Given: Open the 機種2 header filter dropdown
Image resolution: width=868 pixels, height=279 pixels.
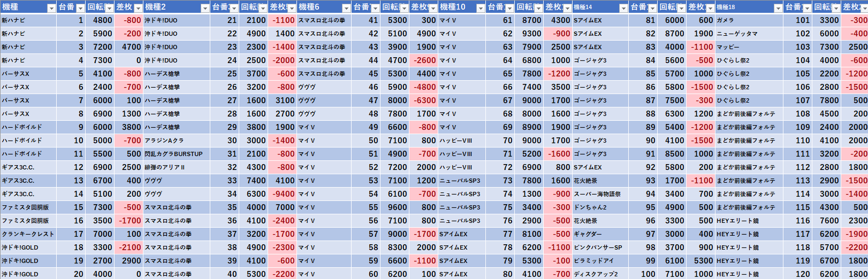Looking at the screenshot, I should (x=205, y=8).
